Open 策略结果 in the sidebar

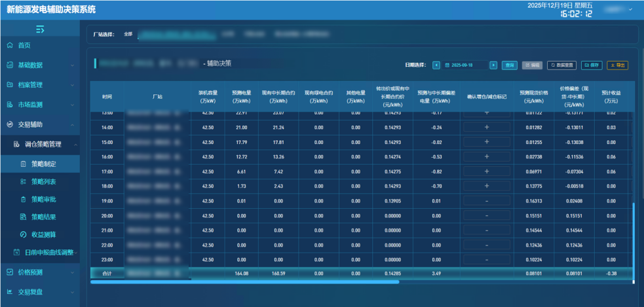pos(44,217)
